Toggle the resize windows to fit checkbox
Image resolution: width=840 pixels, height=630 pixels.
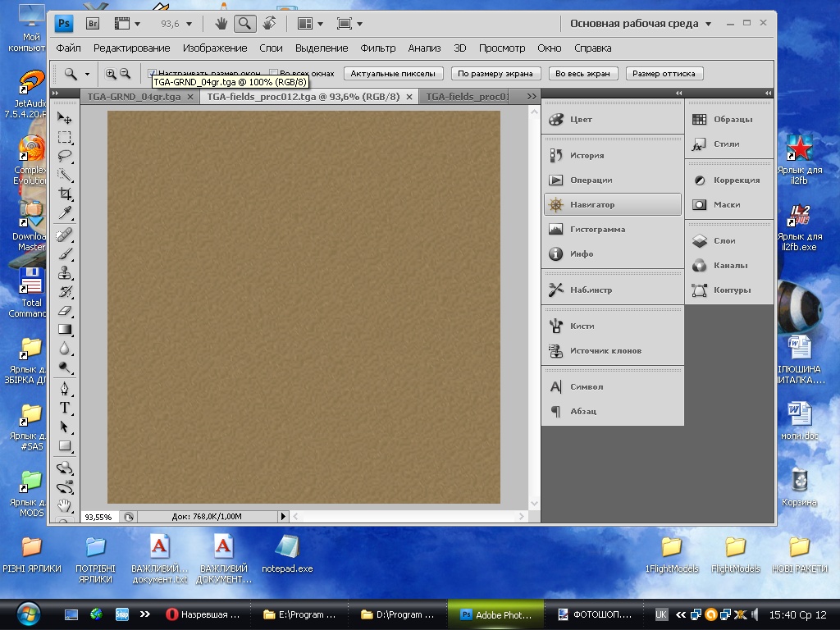pyautogui.click(x=152, y=74)
